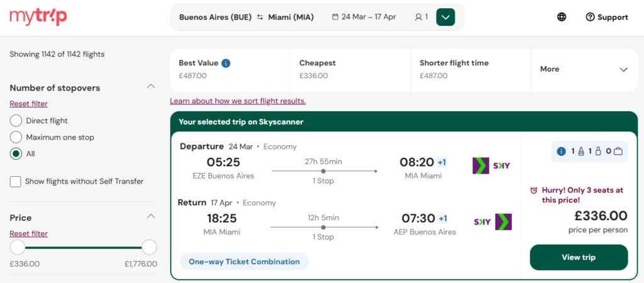Open the language globe icon
This screenshot has width=644, height=283.
tap(562, 17)
